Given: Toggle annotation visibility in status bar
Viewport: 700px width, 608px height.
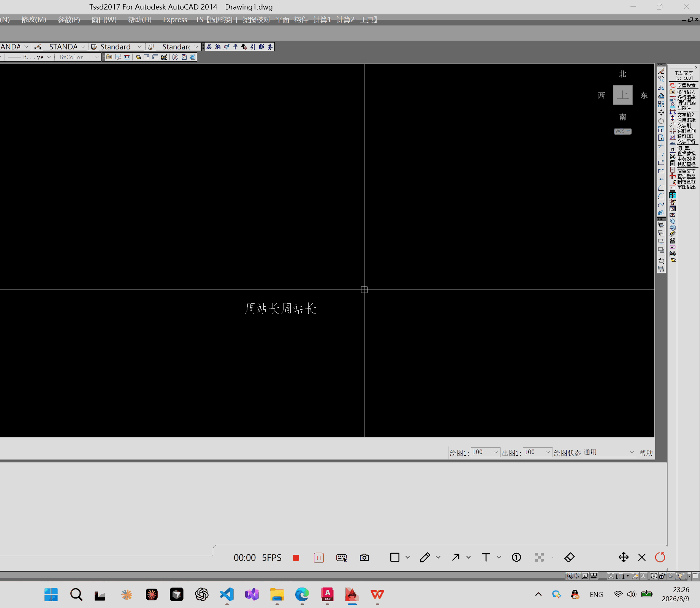Looking at the screenshot, I should [635, 576].
